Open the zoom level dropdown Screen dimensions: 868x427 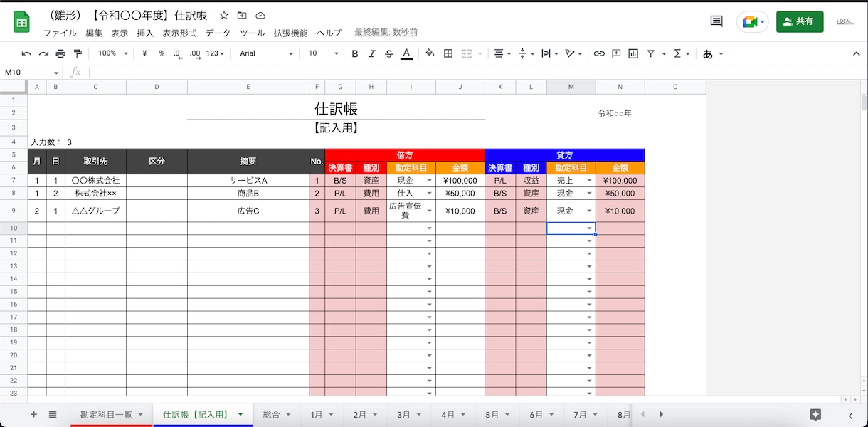114,53
